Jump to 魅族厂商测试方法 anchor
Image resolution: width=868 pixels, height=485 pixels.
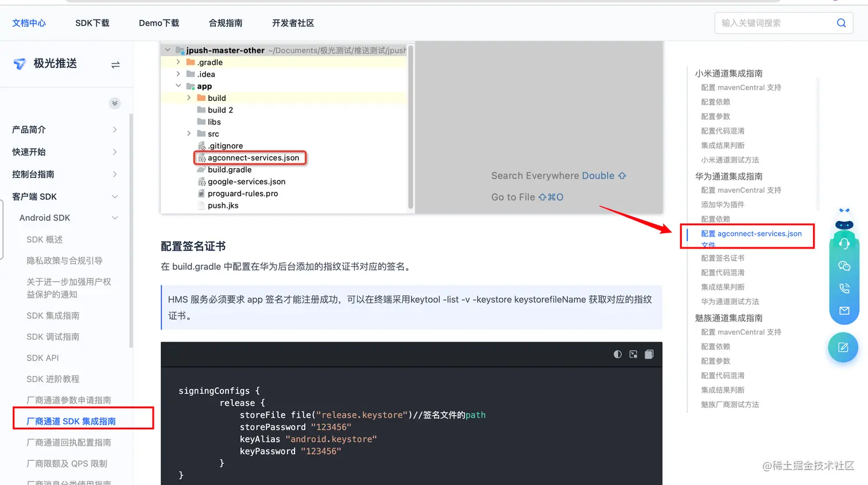[x=730, y=405]
